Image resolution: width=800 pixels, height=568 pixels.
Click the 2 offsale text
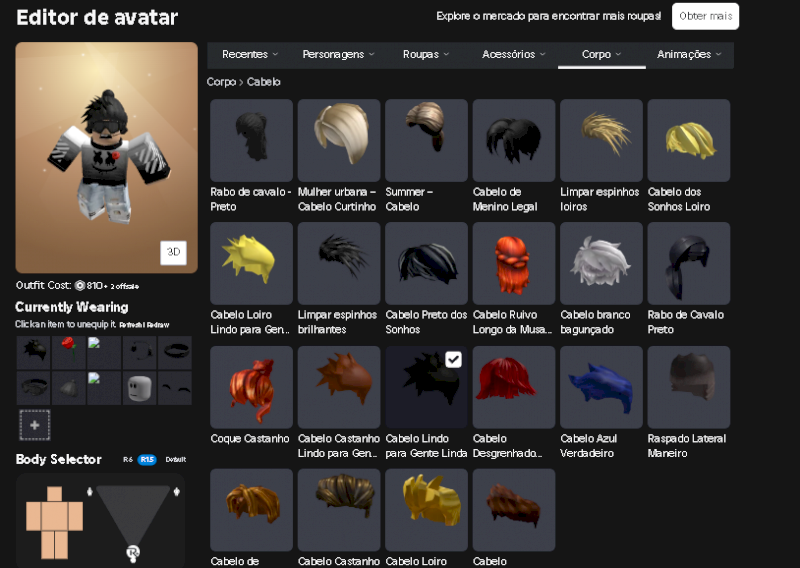[x=124, y=286]
